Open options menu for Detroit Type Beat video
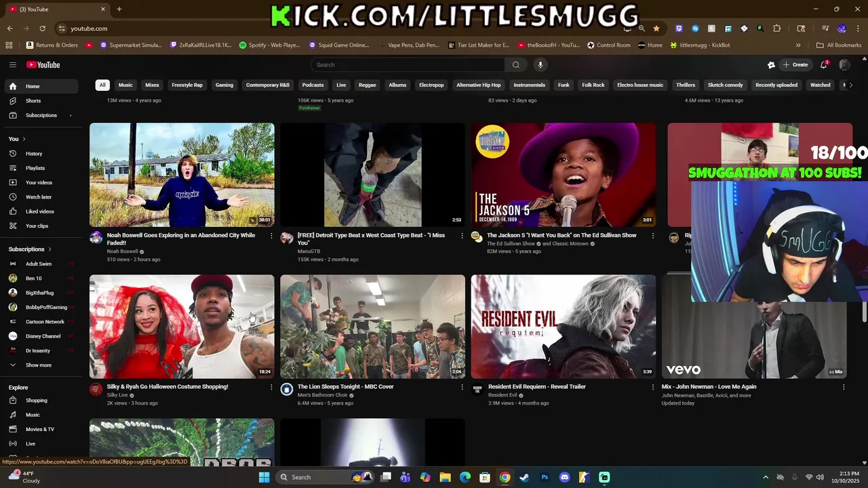868x488 pixels. coord(462,236)
